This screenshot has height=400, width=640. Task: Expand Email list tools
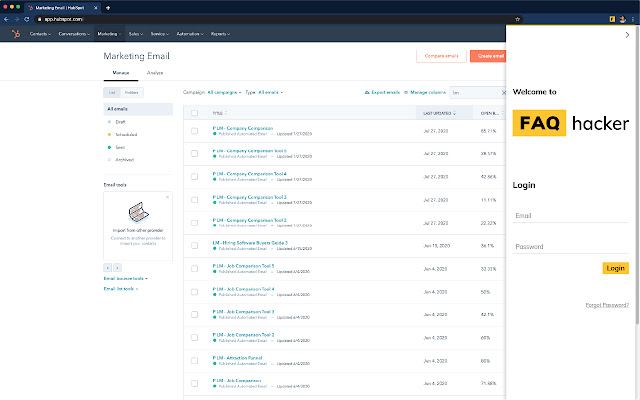pos(121,289)
